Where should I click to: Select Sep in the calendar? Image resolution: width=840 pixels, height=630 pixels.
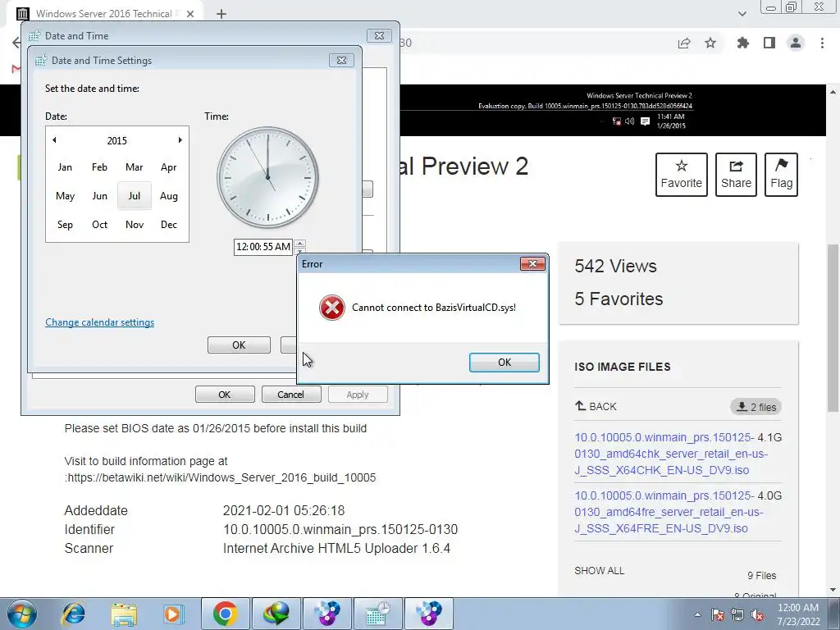coord(65,225)
